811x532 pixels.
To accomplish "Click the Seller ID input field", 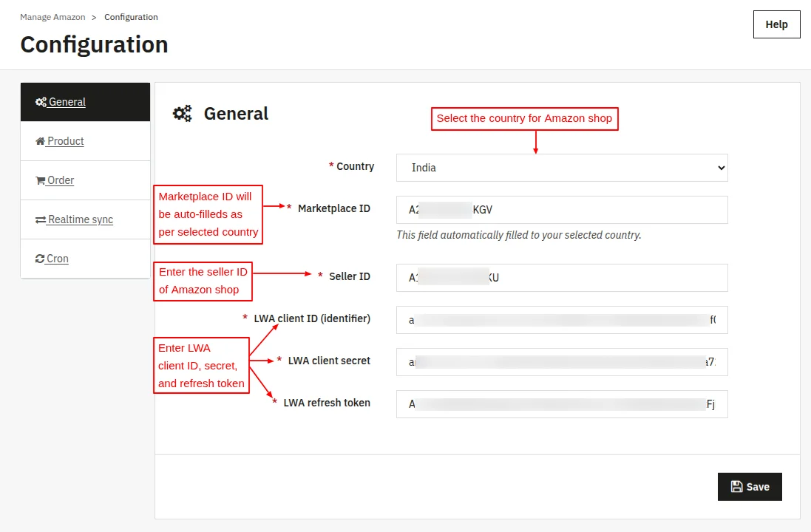I will click(x=562, y=277).
